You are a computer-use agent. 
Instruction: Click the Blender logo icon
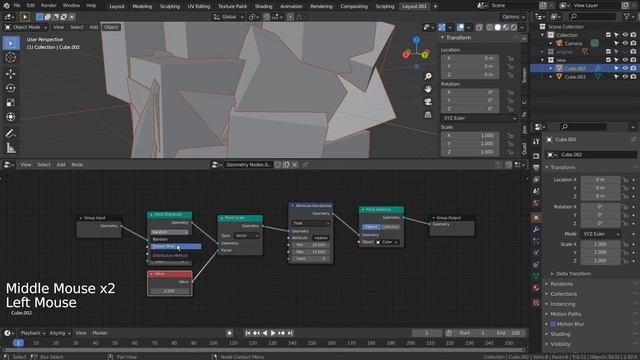point(6,5)
